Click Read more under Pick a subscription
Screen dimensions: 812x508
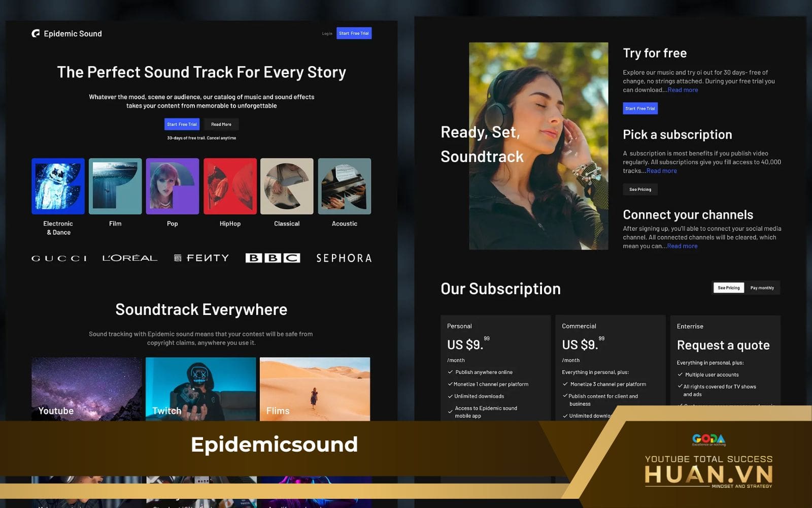pos(662,171)
